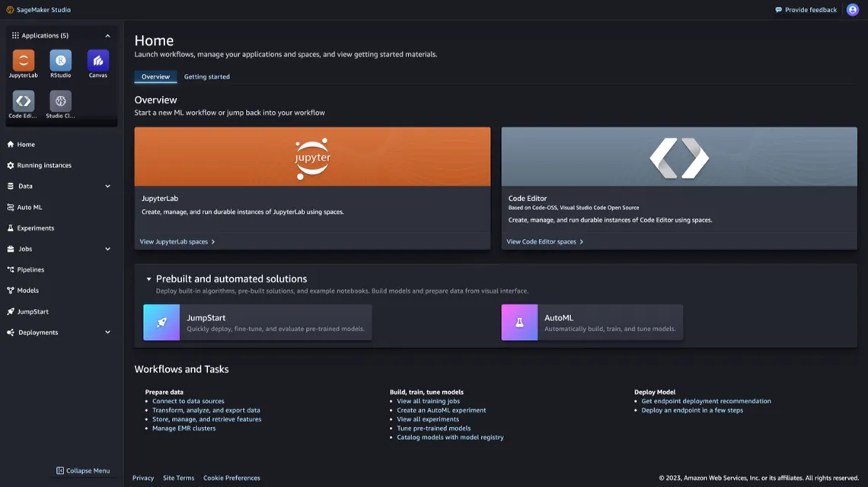Collapse the Applications (5) panel chevron
The image size is (868, 487).
108,36
